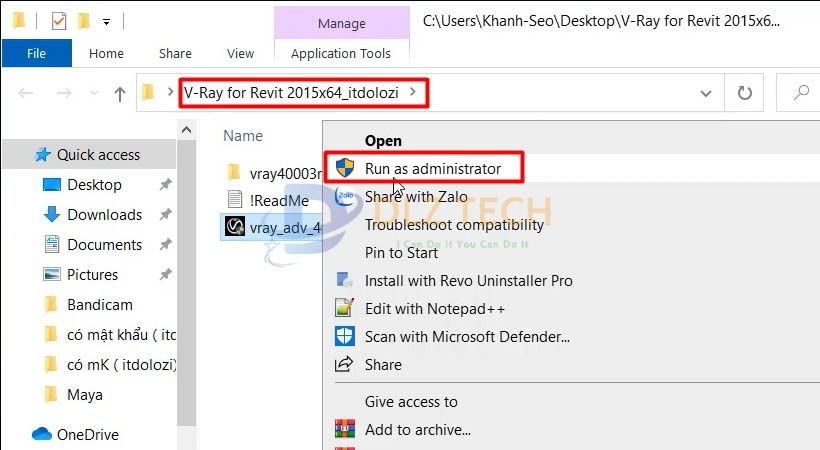The image size is (820, 450).
Task: Open the View ribbon tab
Action: tap(240, 53)
